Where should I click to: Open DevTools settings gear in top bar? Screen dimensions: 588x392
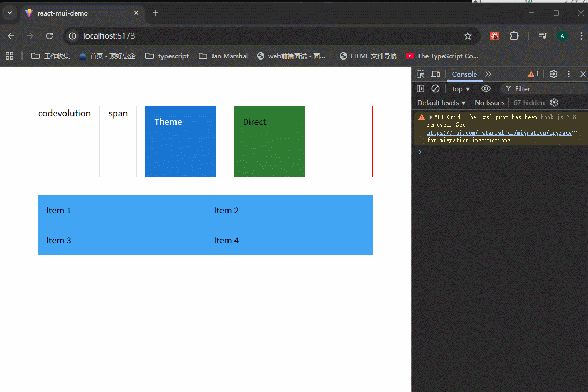point(554,74)
